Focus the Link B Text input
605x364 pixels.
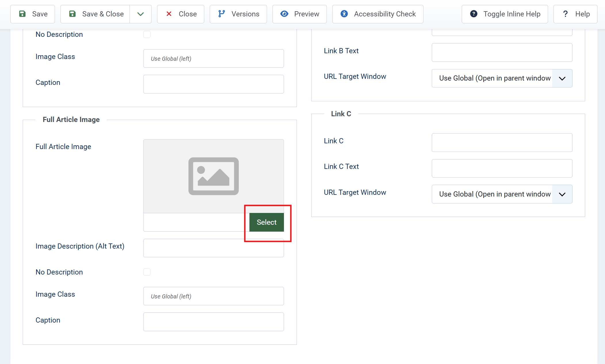tap(502, 52)
